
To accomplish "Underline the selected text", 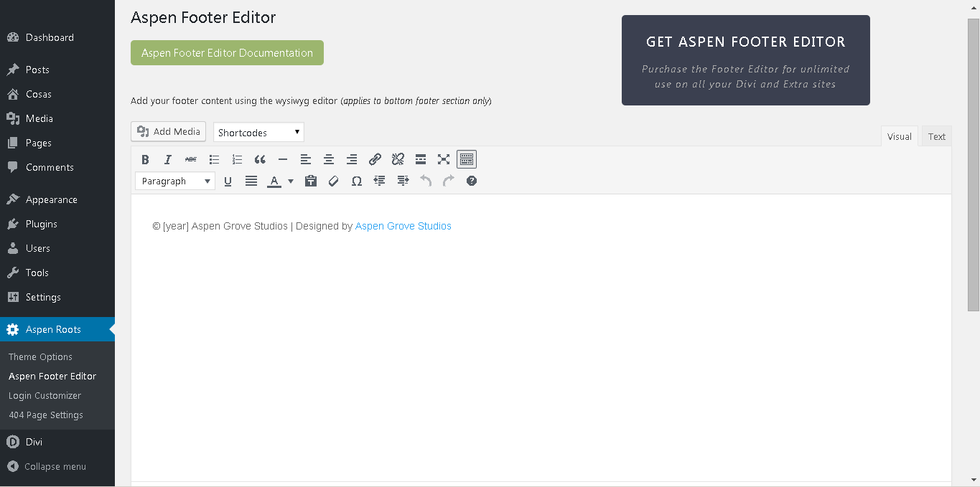I will (x=228, y=181).
